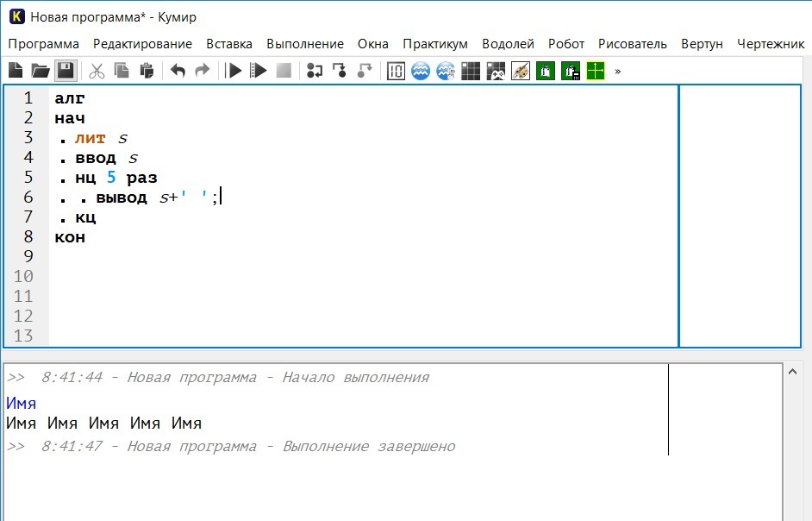Open the Рисователь palette icon
Viewport: 812px width, 521px height.
click(521, 71)
